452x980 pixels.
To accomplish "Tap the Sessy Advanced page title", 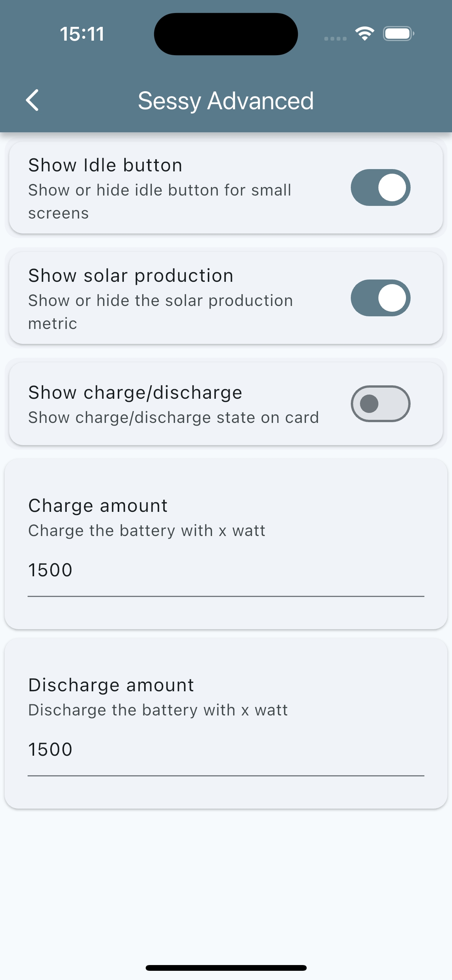I will pos(226,101).
